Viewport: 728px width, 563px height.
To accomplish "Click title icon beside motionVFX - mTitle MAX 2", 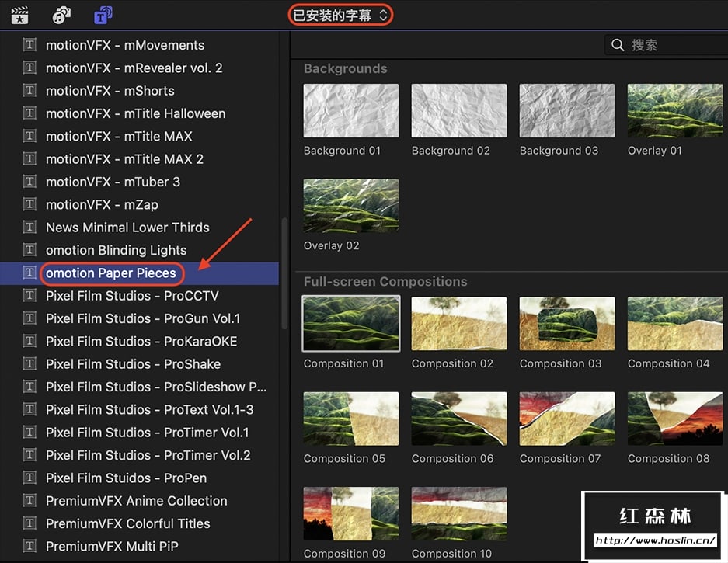I will [30, 158].
